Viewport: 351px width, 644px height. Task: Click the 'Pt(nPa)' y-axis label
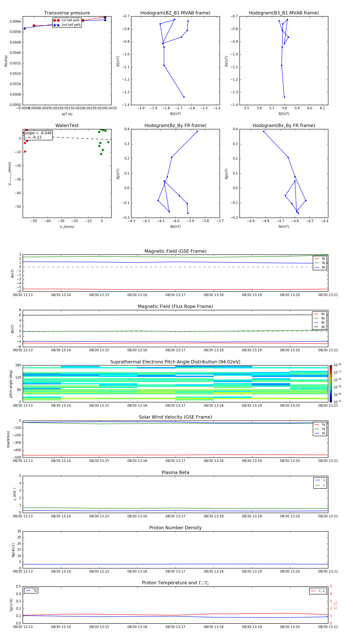[x=6, y=61]
